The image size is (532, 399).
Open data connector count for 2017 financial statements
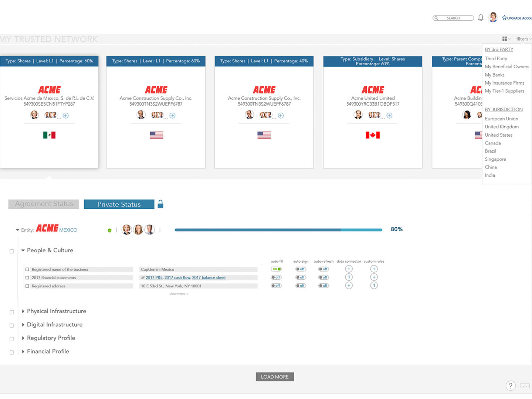click(349, 277)
